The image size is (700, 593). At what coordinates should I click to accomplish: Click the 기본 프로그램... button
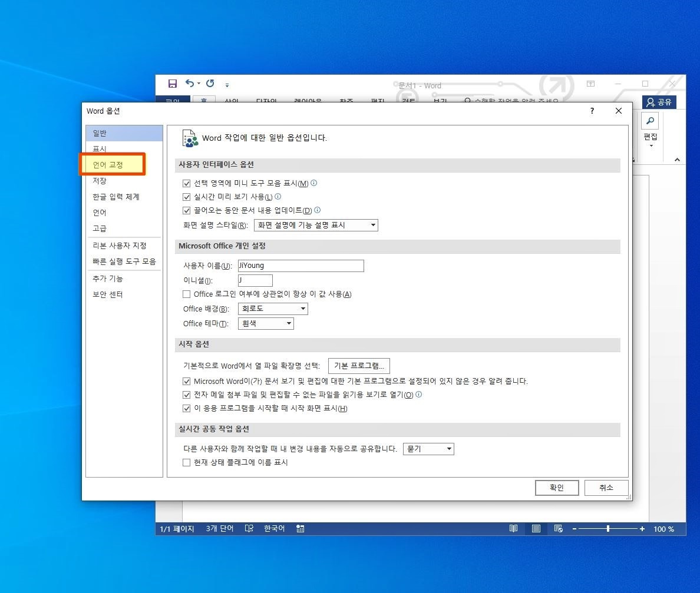pyautogui.click(x=359, y=366)
